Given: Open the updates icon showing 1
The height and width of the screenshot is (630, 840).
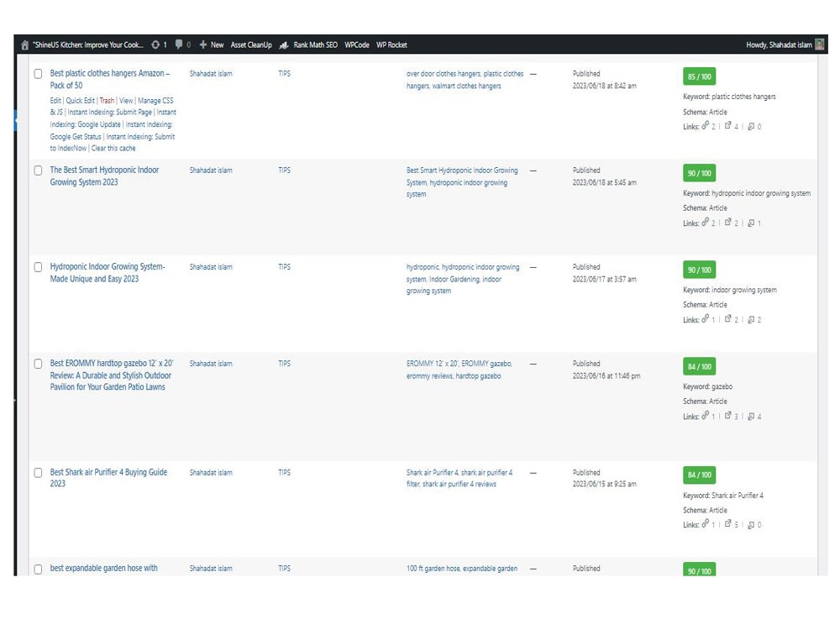Looking at the screenshot, I should pyautogui.click(x=155, y=45).
